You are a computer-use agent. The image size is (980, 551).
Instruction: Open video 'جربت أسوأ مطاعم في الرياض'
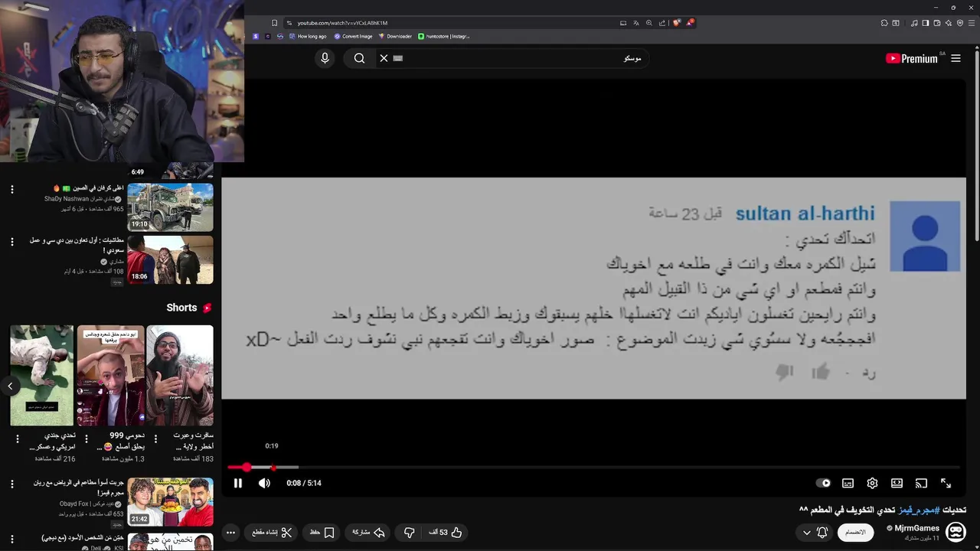(170, 502)
